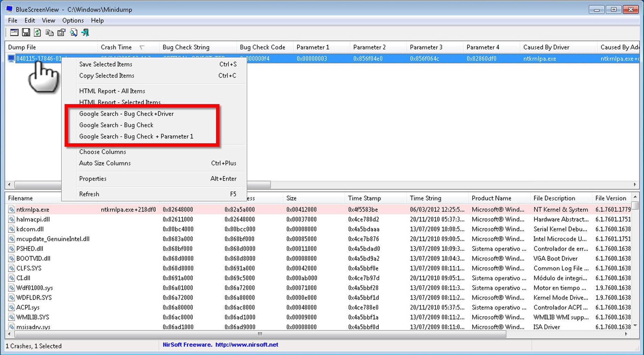Open the www.nirsoft.net link
This screenshot has width=644, height=355.
(247, 345)
